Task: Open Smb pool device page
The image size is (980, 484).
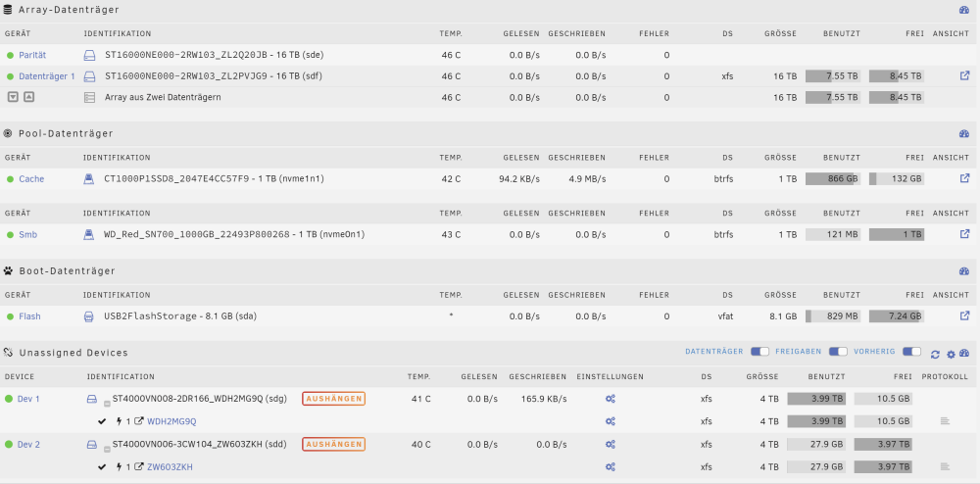Action: coord(28,235)
